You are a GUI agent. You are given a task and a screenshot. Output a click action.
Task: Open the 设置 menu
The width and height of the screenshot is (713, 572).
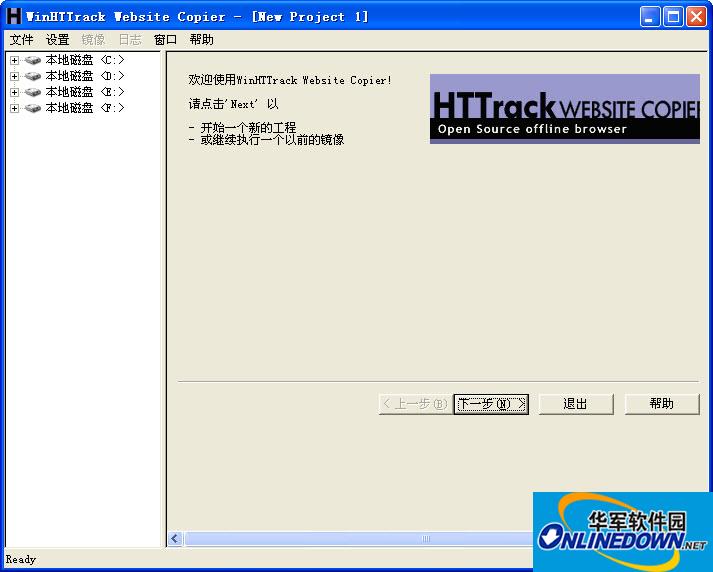pyautogui.click(x=57, y=40)
